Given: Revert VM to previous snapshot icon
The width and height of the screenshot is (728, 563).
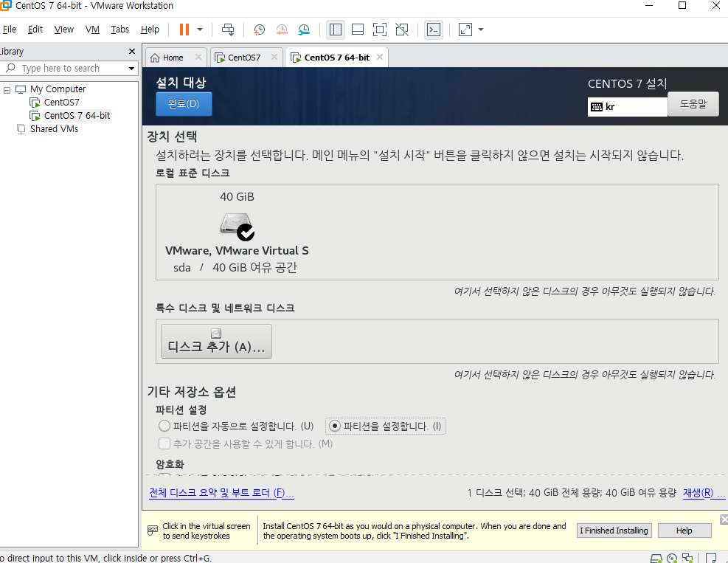Looking at the screenshot, I should pyautogui.click(x=282, y=30).
